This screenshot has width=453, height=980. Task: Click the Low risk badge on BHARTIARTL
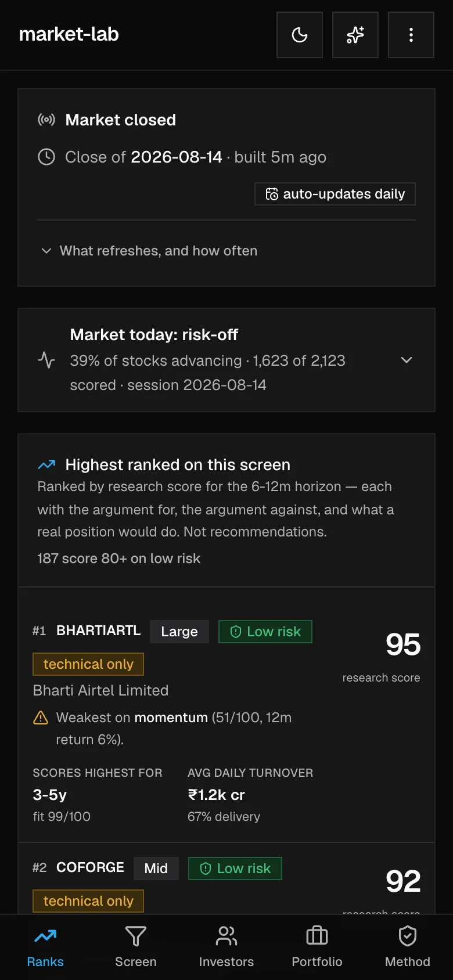265,632
